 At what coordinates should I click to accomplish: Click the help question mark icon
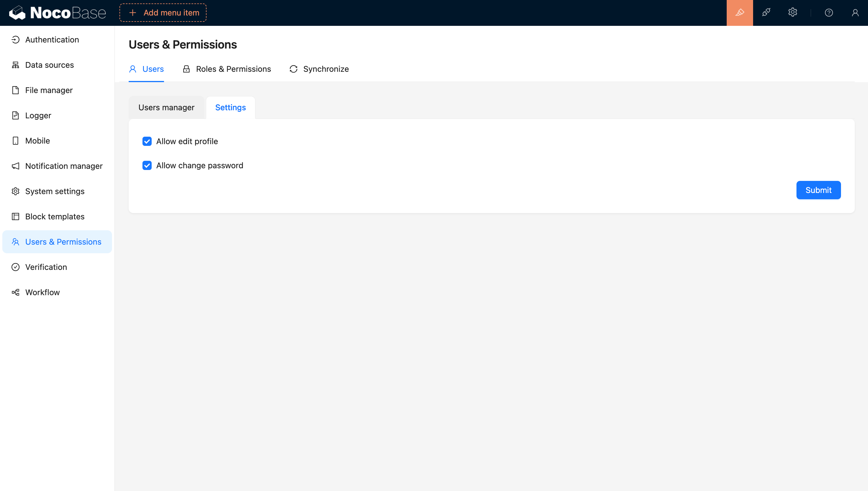tap(829, 13)
